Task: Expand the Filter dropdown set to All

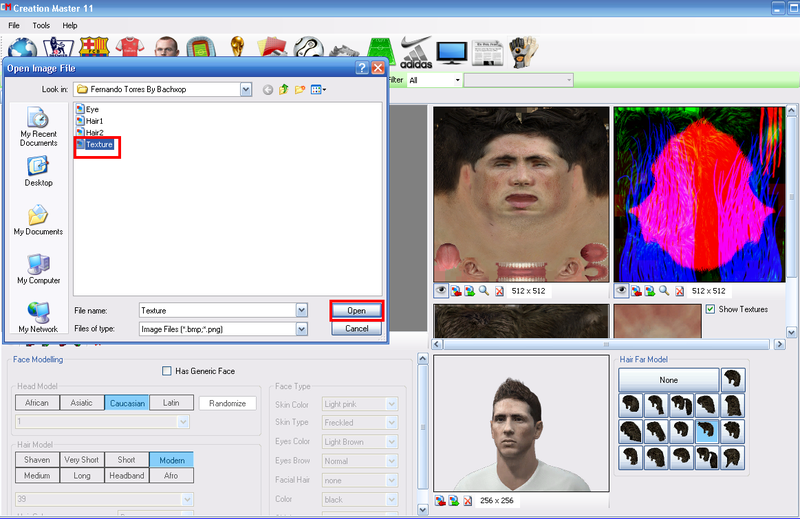Action: pyautogui.click(x=458, y=80)
